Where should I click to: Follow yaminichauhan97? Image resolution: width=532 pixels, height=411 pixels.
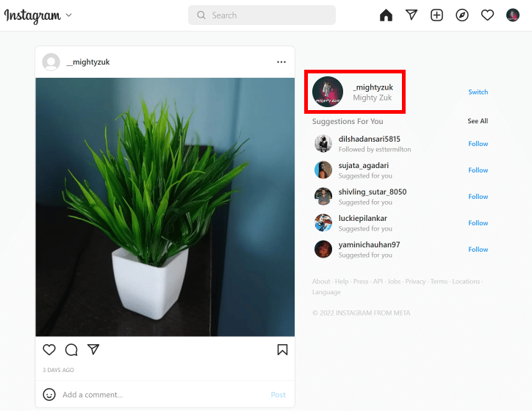478,250
